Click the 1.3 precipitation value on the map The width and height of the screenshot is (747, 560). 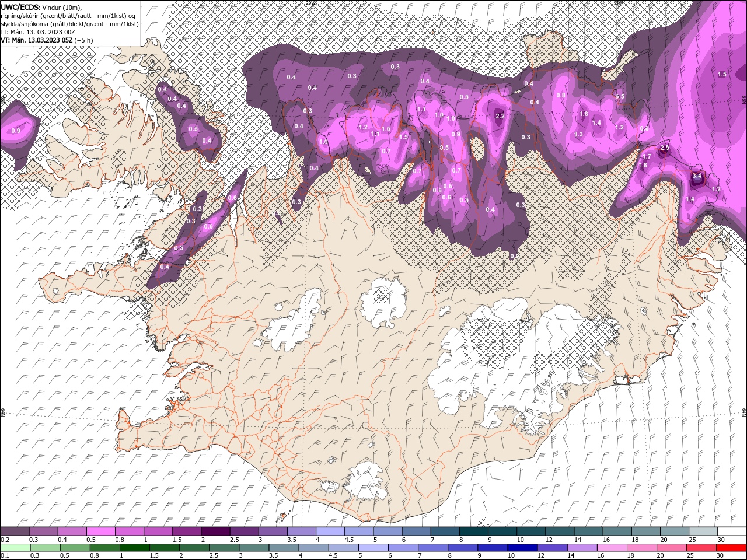tap(578, 135)
